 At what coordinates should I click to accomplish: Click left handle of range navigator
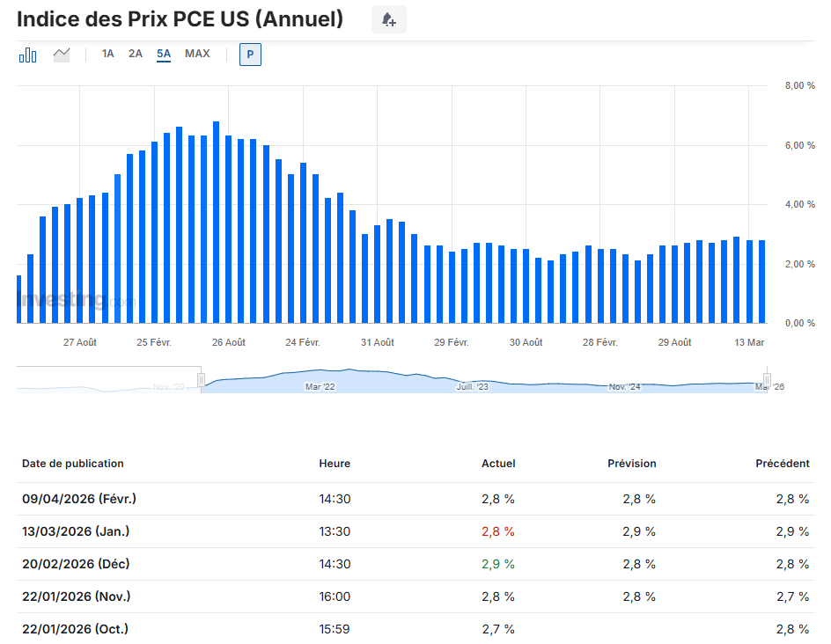(x=201, y=379)
